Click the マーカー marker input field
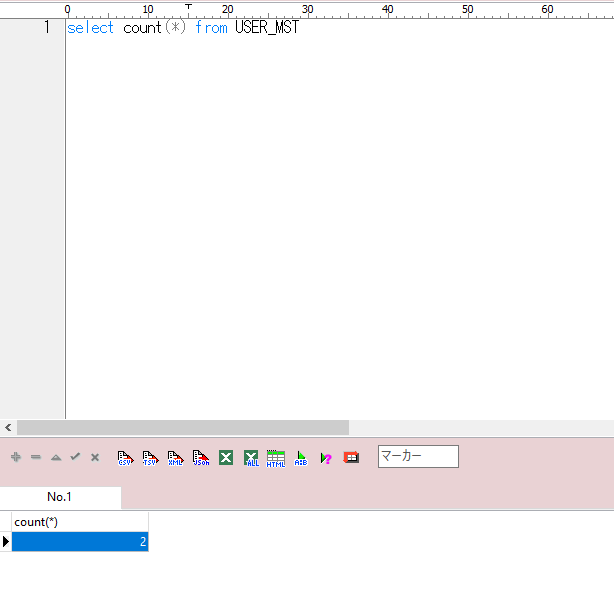Viewport: 614px width, 614px height. click(418, 456)
